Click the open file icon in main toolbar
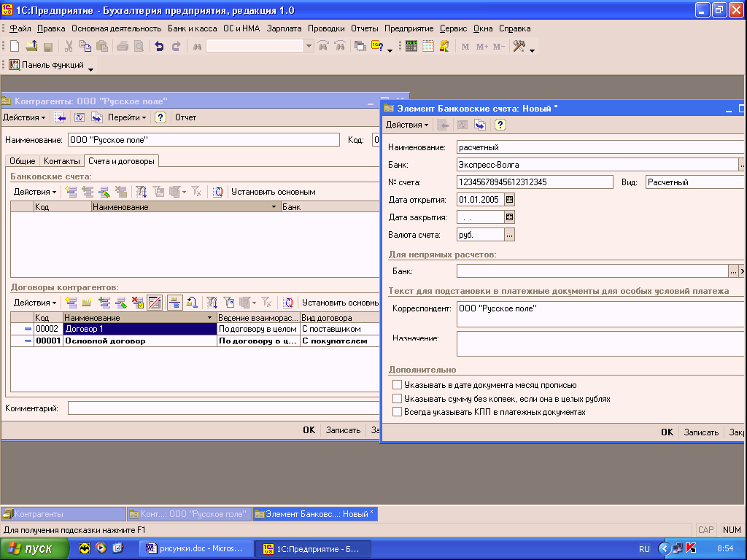 31,46
